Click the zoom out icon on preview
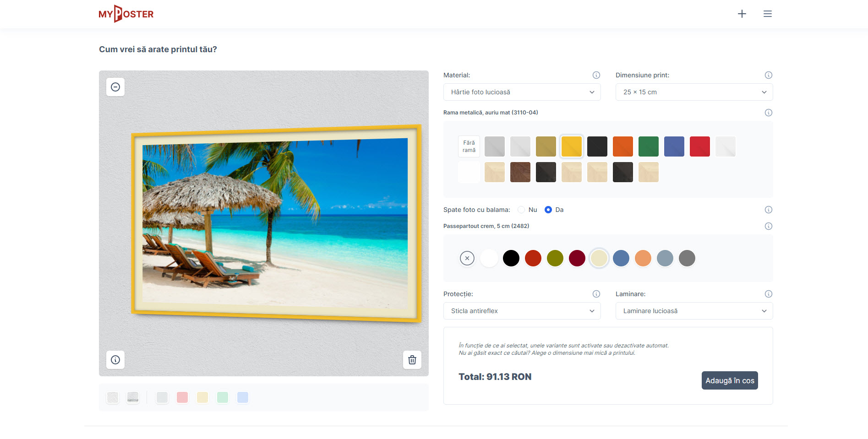The width and height of the screenshot is (868, 439). tap(115, 87)
